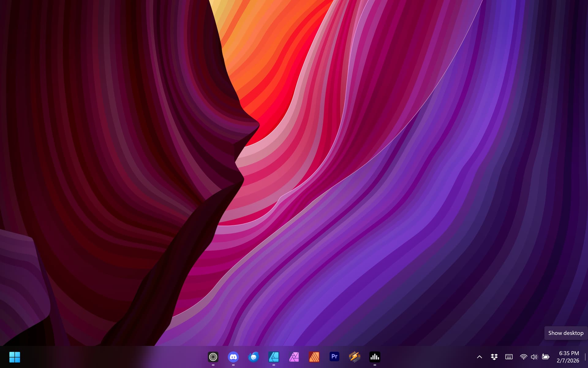Image resolution: width=588 pixels, height=368 pixels.
Task: Click the Show desktop sliver at taskbar edge
Action: (x=586, y=357)
